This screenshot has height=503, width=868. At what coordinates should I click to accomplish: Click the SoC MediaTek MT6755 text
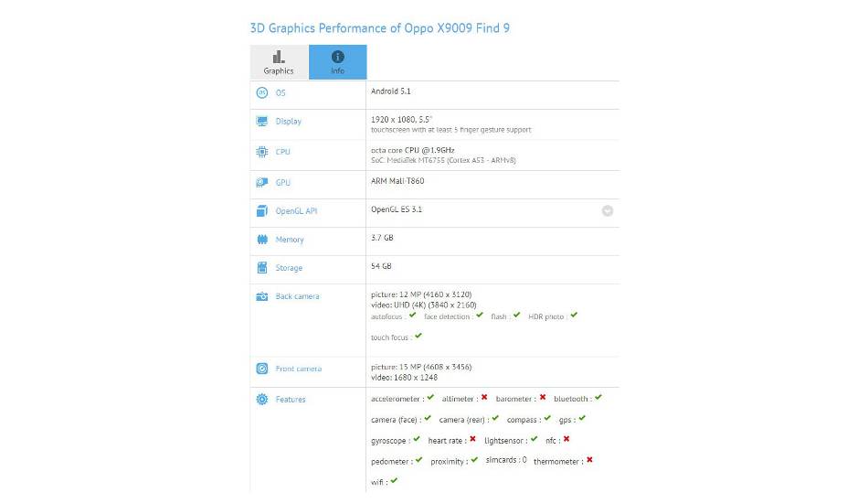pyautogui.click(x=443, y=160)
